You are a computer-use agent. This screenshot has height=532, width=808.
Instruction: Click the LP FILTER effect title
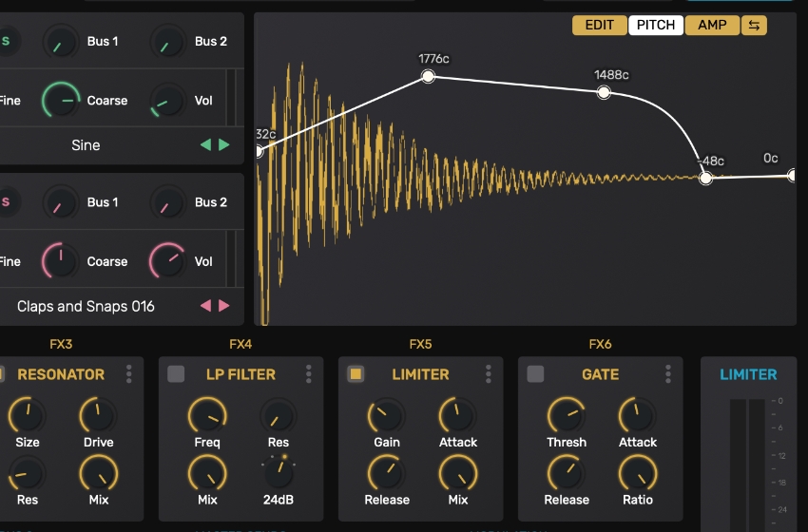[240, 374]
